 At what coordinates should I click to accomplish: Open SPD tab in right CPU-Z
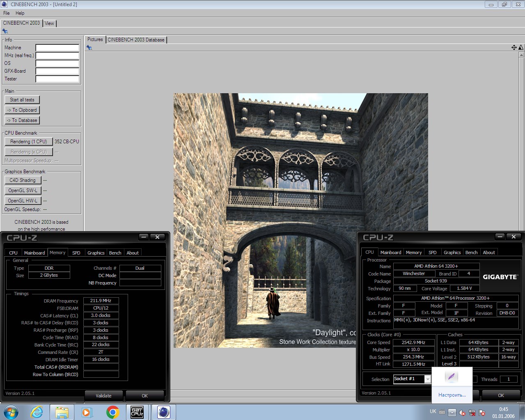pyautogui.click(x=433, y=252)
